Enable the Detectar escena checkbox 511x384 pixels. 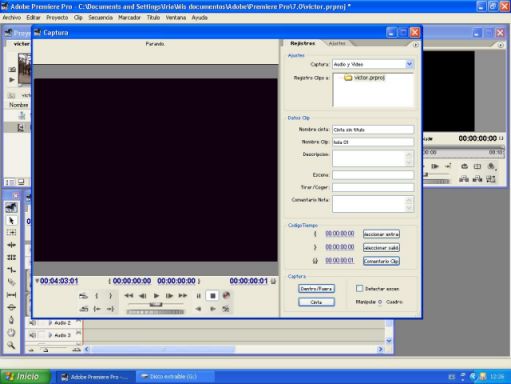tap(359, 288)
